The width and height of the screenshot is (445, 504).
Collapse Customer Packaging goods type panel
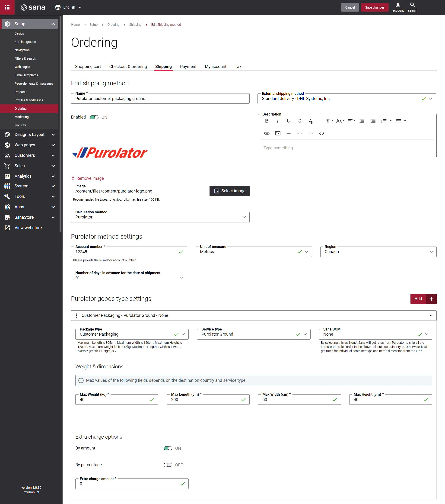[x=431, y=316]
